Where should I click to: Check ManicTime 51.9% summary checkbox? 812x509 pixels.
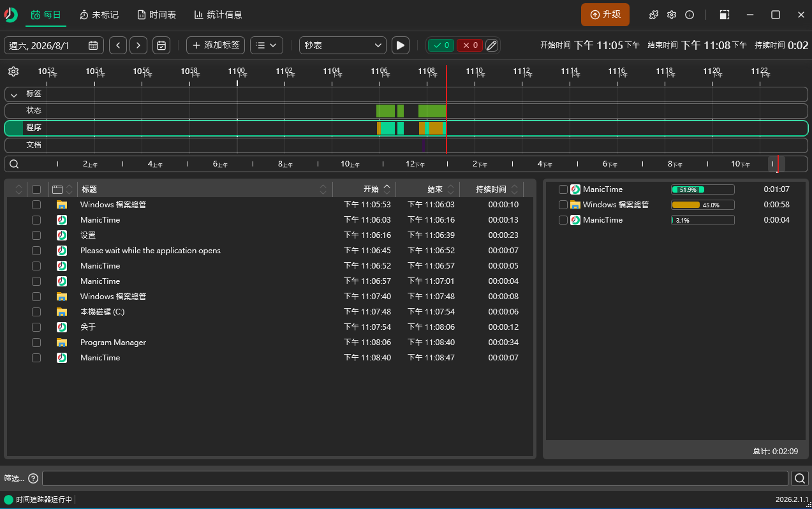coord(563,189)
